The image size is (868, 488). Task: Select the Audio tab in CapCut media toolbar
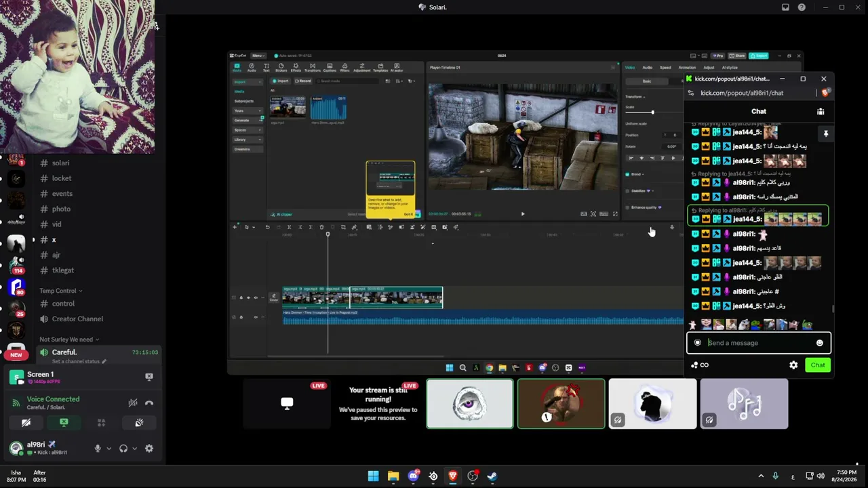(x=252, y=67)
